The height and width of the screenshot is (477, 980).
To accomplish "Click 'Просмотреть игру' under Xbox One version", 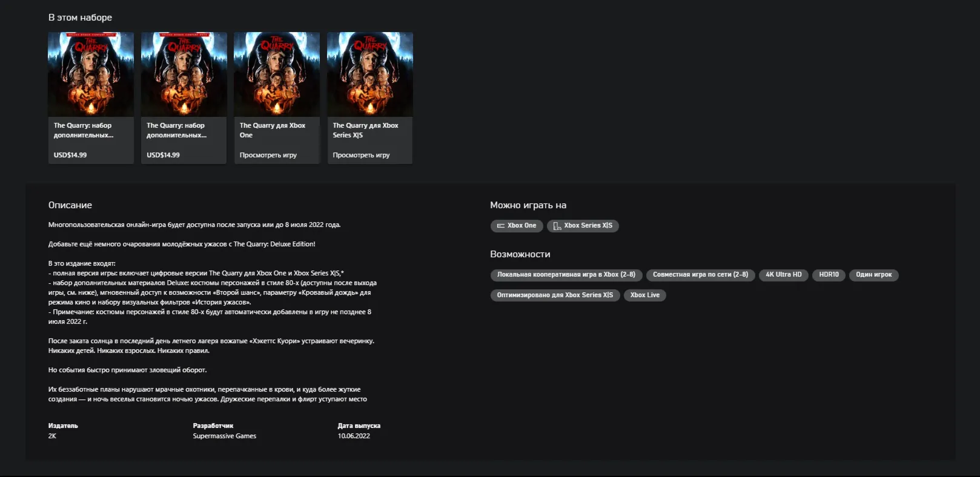I will (268, 155).
